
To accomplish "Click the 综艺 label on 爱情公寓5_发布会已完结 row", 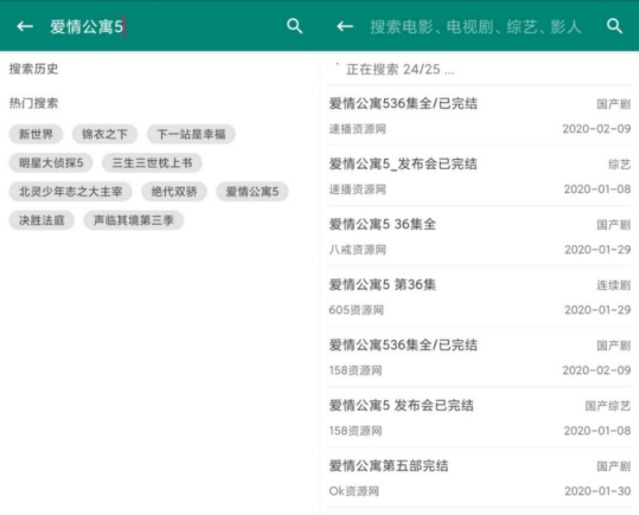I will (619, 164).
